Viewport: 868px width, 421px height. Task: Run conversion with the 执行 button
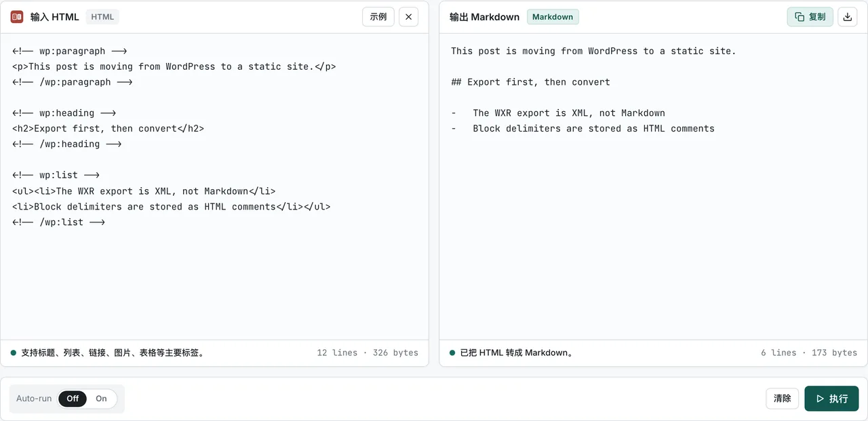832,399
